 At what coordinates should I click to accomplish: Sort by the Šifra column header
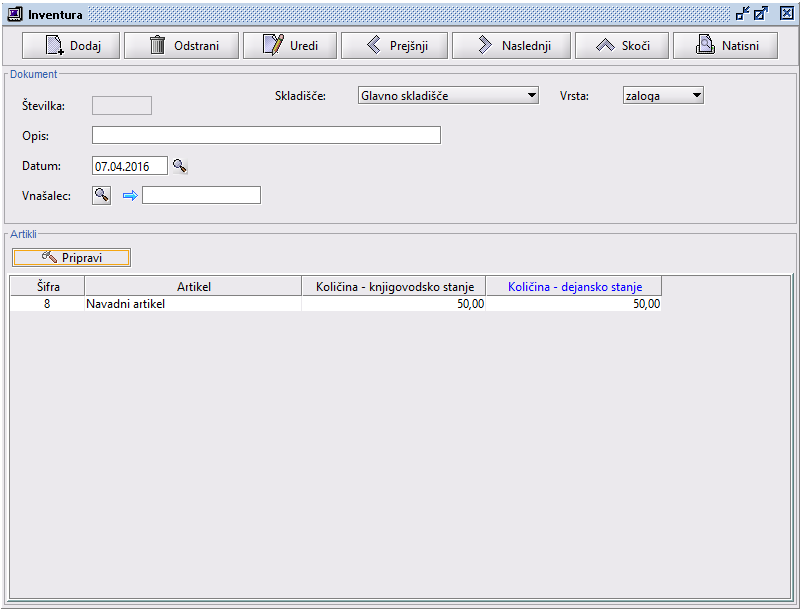(47, 287)
